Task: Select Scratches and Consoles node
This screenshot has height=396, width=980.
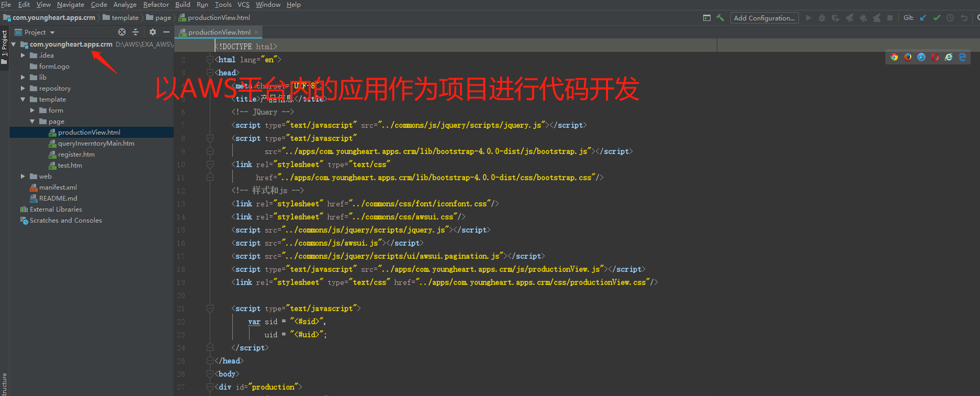Action: point(65,220)
